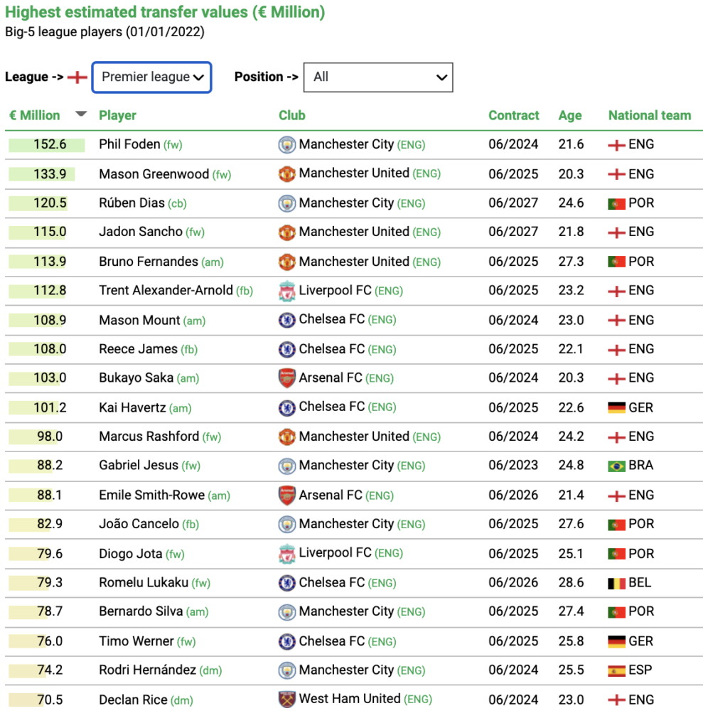Click the England flag beside League label

pyautogui.click(x=77, y=77)
